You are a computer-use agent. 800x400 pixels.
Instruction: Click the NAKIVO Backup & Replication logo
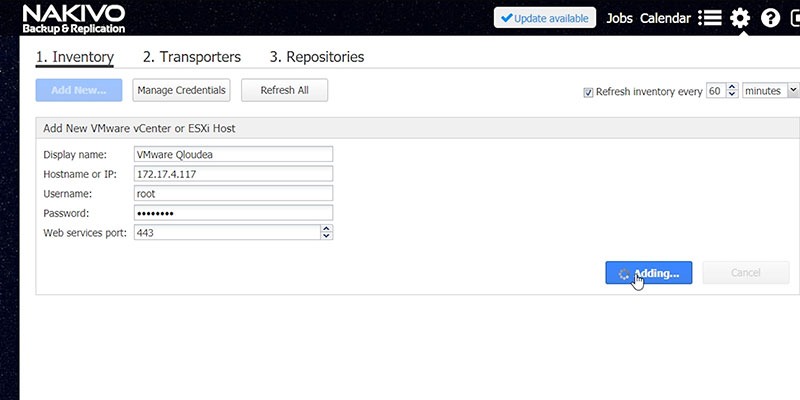coord(74,19)
